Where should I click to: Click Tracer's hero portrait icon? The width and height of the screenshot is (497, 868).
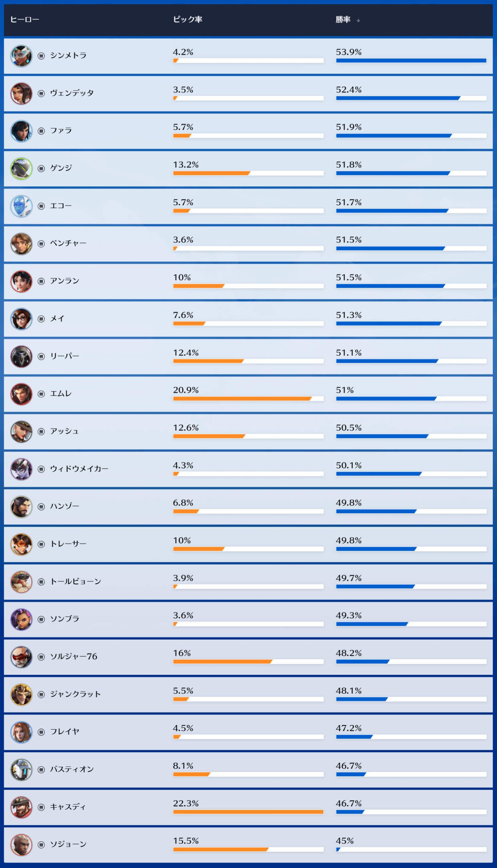pos(21,544)
